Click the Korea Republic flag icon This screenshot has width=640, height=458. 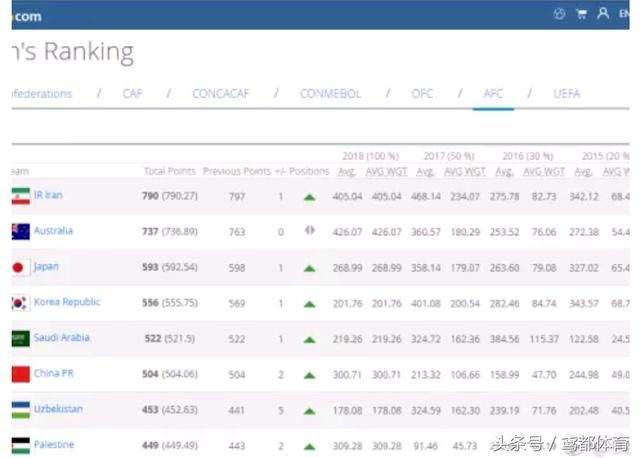pos(19,303)
